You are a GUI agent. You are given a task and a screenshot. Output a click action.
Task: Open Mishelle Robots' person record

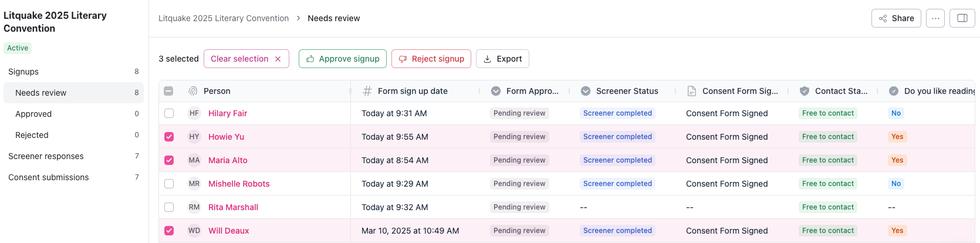tap(239, 184)
